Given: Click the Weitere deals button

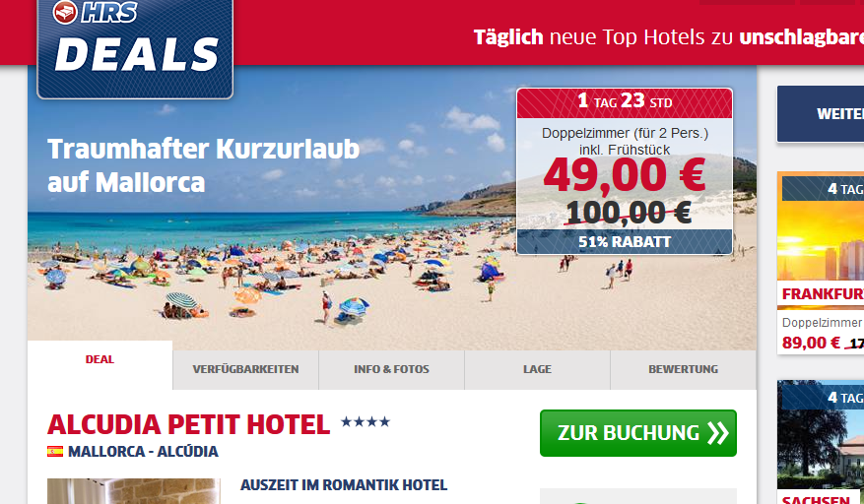Looking at the screenshot, I should tap(821, 114).
